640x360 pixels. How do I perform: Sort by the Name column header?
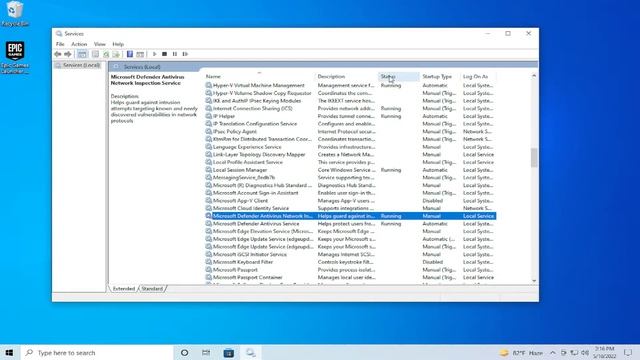click(x=259, y=76)
